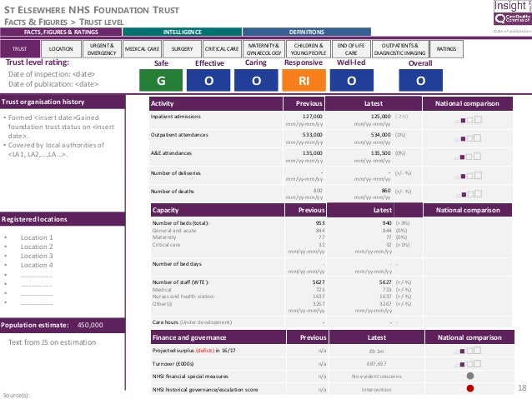Click the blue Well-led rating box

coord(352,80)
